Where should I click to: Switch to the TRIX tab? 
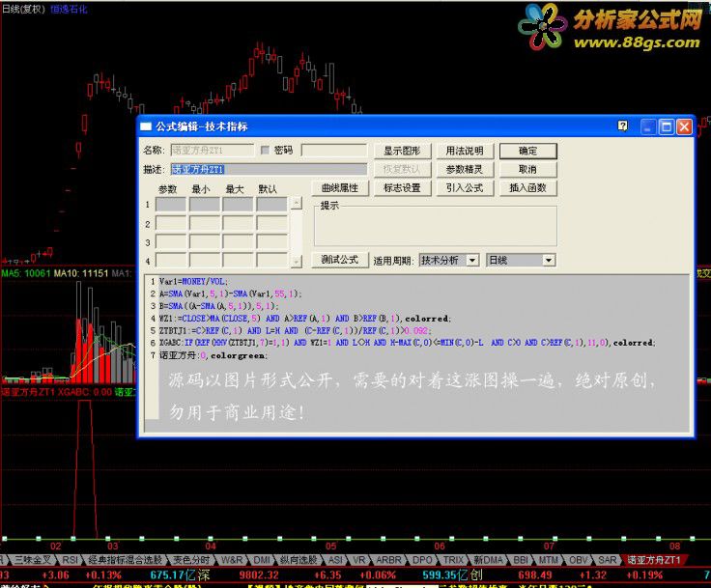point(453,560)
